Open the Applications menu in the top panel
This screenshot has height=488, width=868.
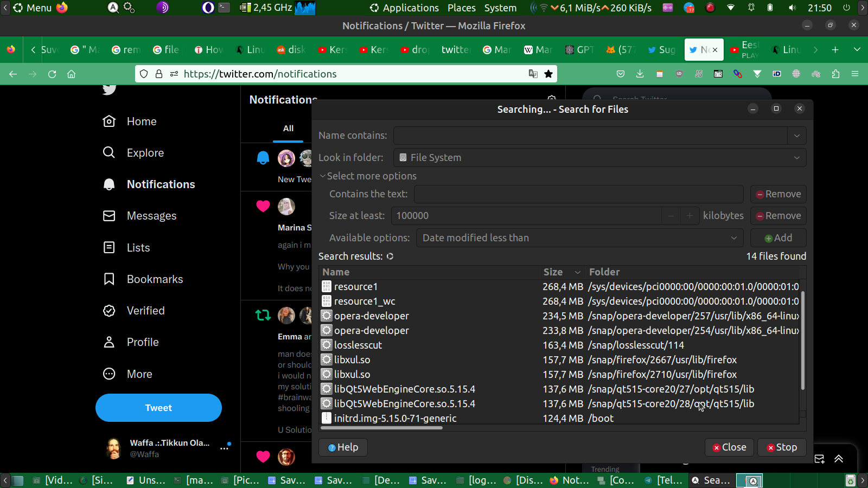coord(405,8)
